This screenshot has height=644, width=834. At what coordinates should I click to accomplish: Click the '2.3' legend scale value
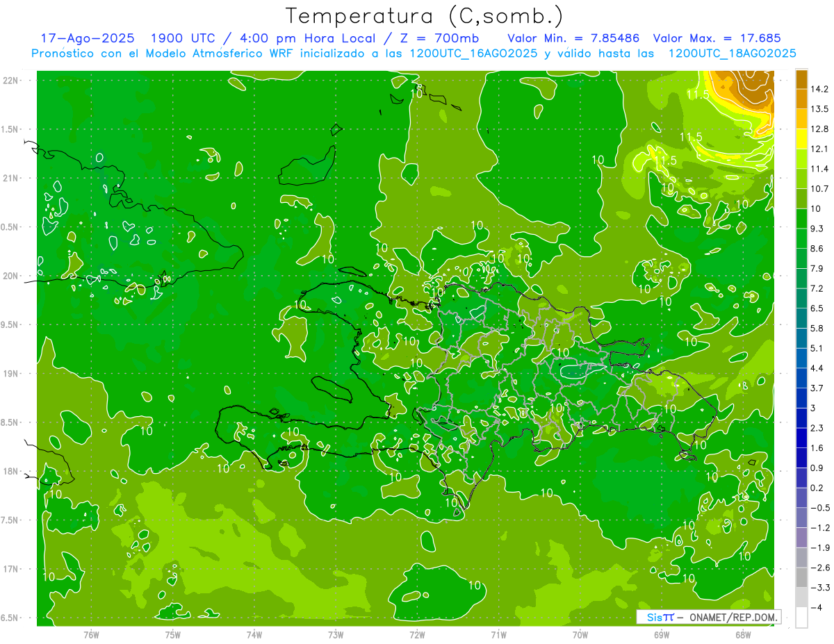(817, 428)
